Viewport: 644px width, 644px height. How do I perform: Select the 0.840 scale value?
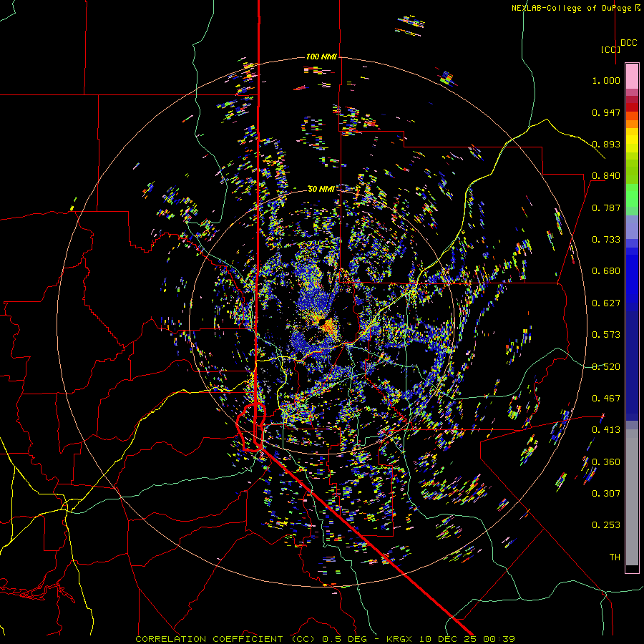point(606,176)
